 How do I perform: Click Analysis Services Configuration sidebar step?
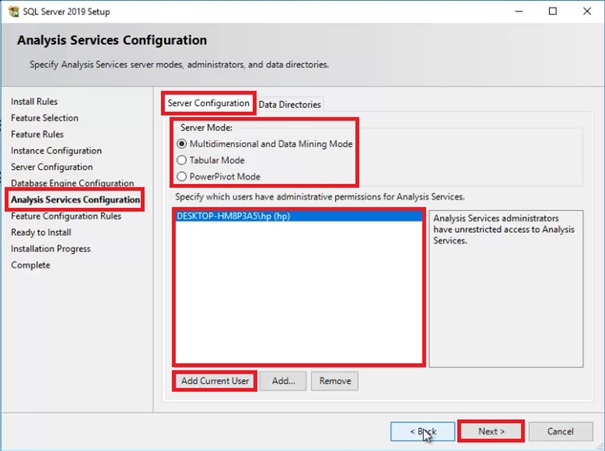[x=75, y=199]
